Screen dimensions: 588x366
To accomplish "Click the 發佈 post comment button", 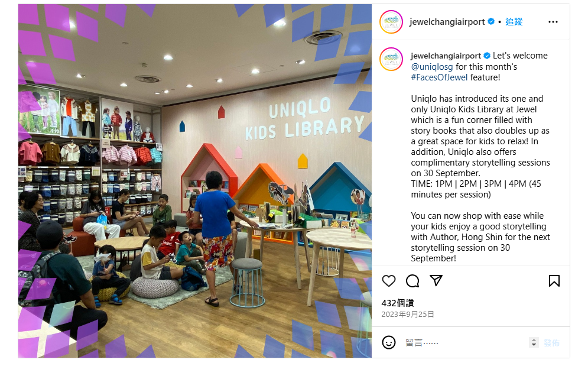I will point(551,343).
